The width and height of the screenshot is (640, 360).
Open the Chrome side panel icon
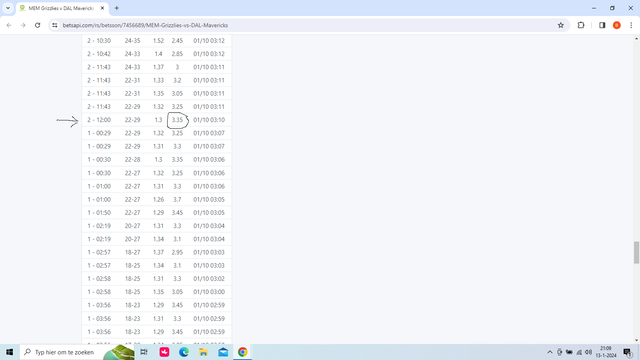[602, 25]
